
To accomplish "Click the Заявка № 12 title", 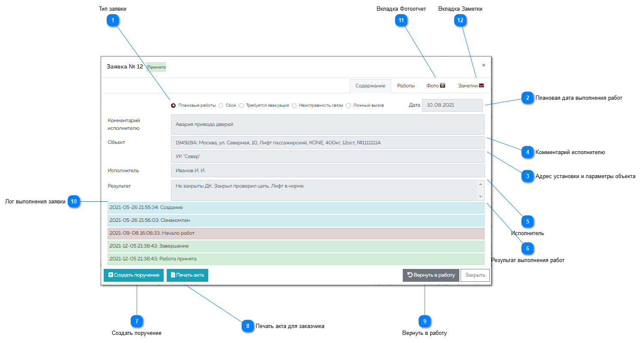I will (125, 67).
